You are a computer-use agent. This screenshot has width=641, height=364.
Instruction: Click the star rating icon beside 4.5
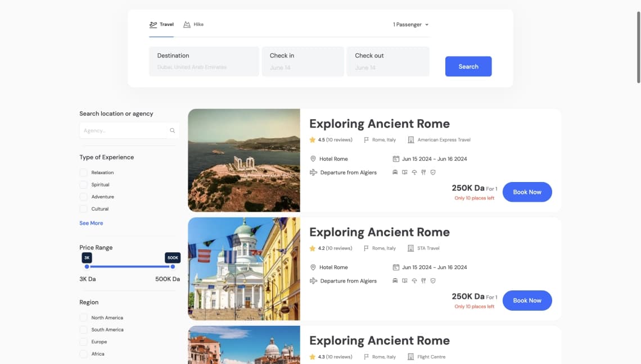pos(312,140)
